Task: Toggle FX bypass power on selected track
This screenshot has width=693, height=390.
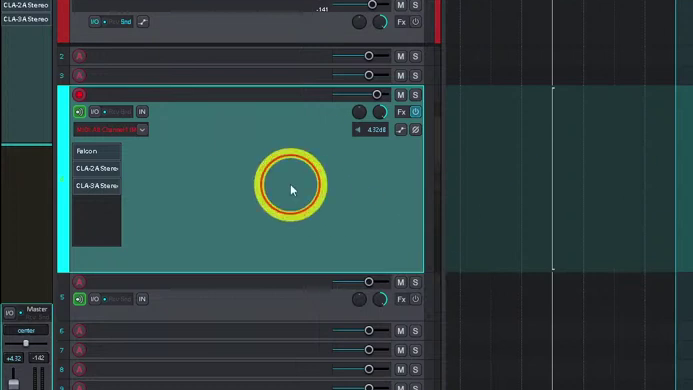Action: point(415,112)
